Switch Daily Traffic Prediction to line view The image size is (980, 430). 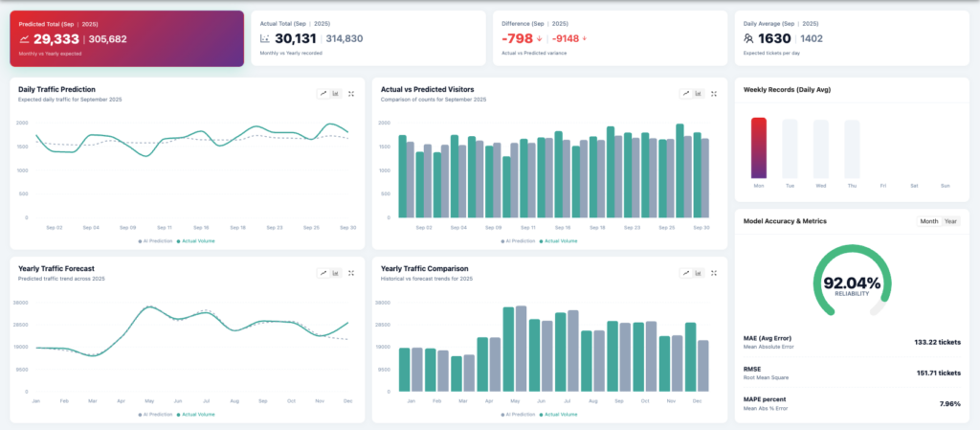click(x=323, y=94)
